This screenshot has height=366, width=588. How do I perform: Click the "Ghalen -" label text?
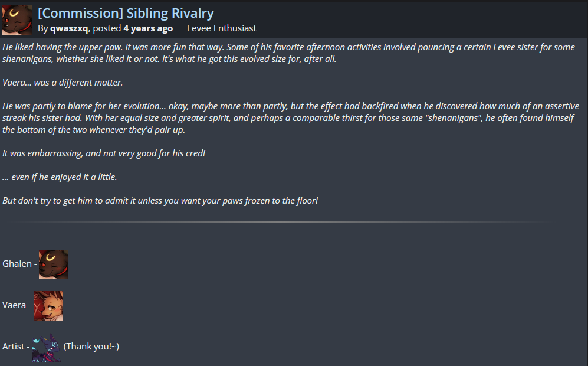click(19, 264)
